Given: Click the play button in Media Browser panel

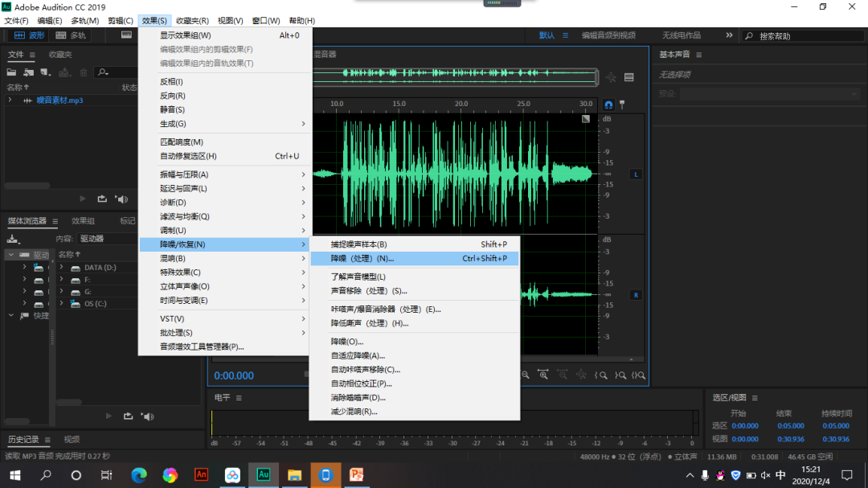Looking at the screenshot, I should 108,416.
